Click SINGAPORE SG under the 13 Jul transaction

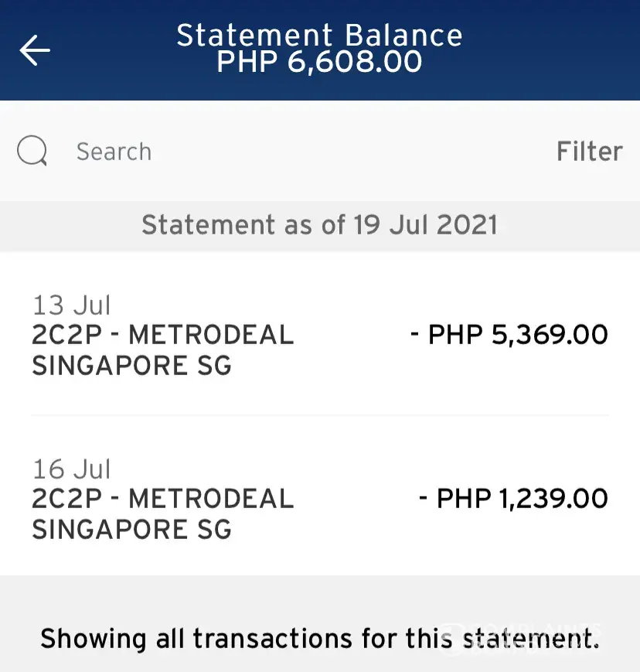pyautogui.click(x=131, y=365)
